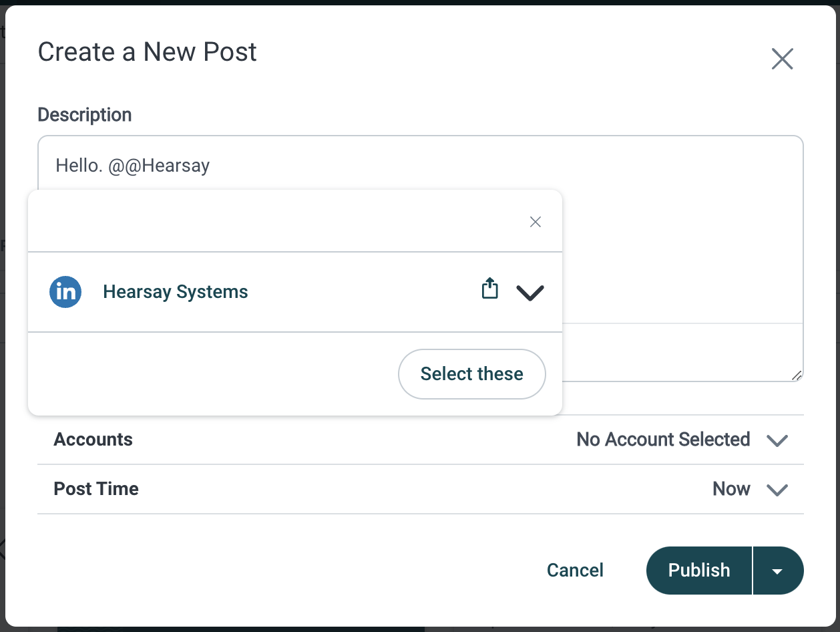
Task: Open the Publish options dropdown arrow
Action: (x=778, y=570)
